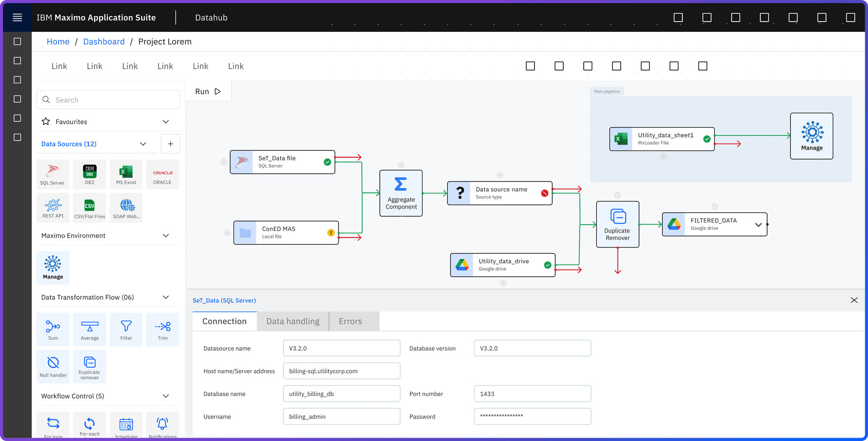Add a new data source with plus button
This screenshot has height=441, width=868.
click(170, 144)
